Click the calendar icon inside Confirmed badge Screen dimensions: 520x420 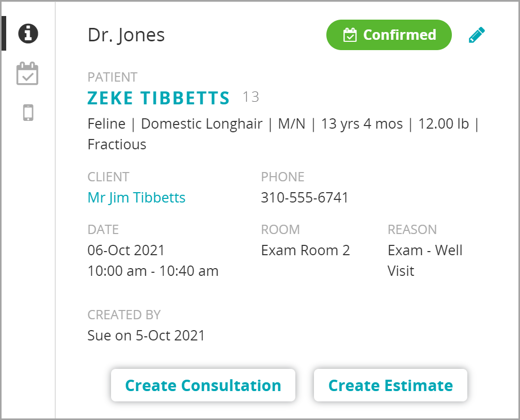350,35
